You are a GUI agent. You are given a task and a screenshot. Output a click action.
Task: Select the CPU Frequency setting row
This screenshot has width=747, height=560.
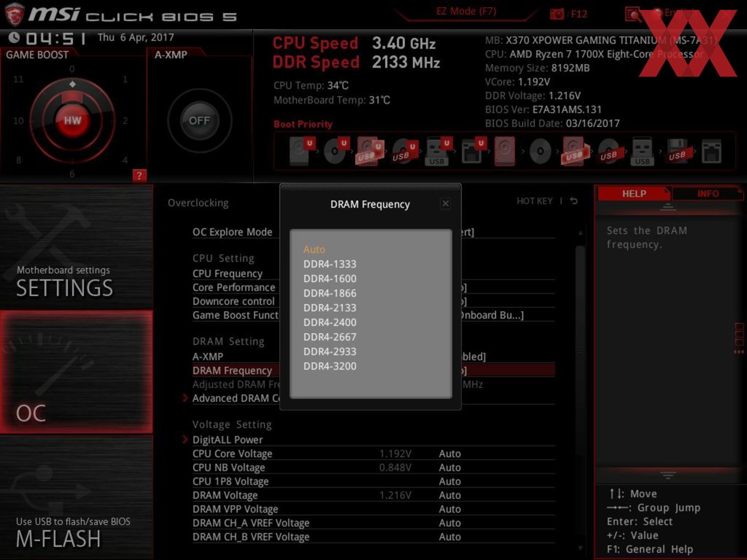(227, 273)
